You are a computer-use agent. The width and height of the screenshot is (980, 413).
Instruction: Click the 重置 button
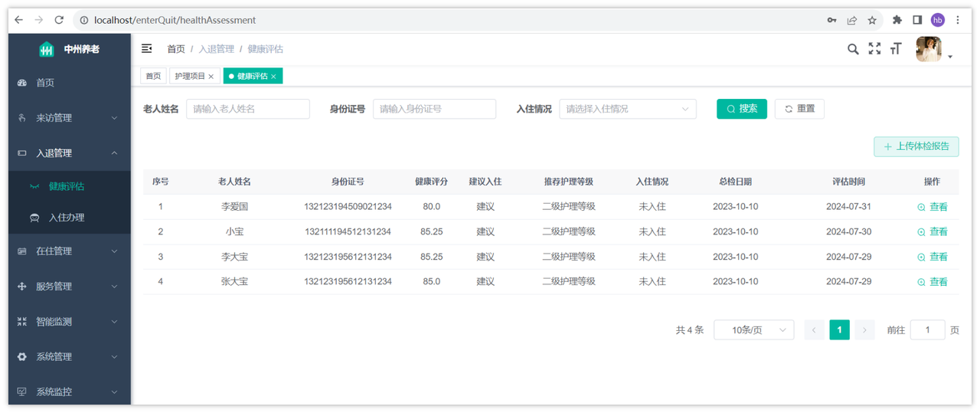point(799,109)
